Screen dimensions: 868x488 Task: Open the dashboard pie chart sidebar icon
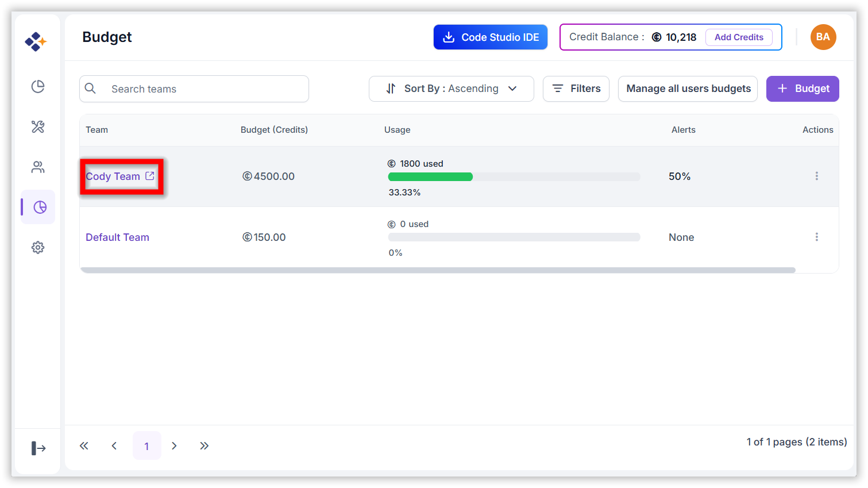click(x=38, y=86)
